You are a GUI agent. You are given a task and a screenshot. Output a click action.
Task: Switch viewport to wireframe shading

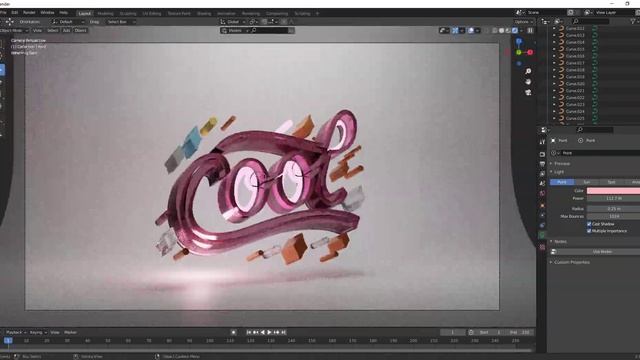(x=495, y=31)
